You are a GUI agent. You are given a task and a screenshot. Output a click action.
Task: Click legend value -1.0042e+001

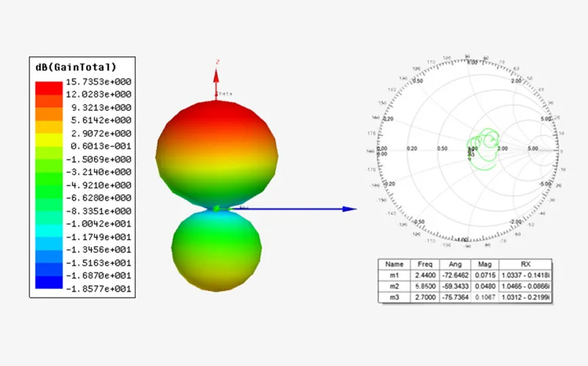98,223
